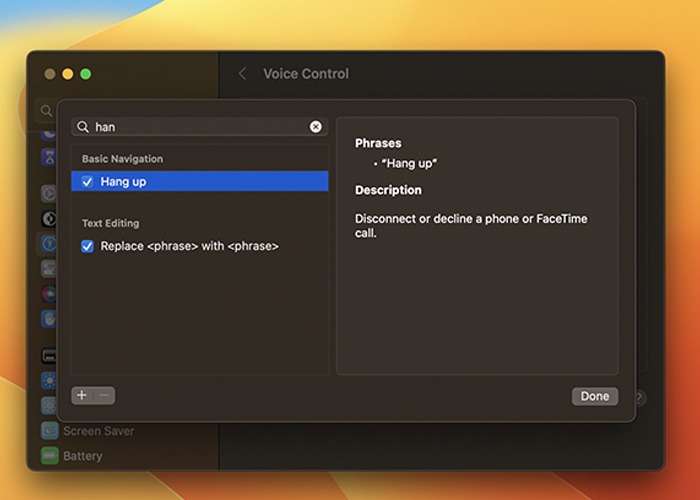The width and height of the screenshot is (700, 500).
Task: Click the Siri sidebar icon
Action: click(49, 294)
